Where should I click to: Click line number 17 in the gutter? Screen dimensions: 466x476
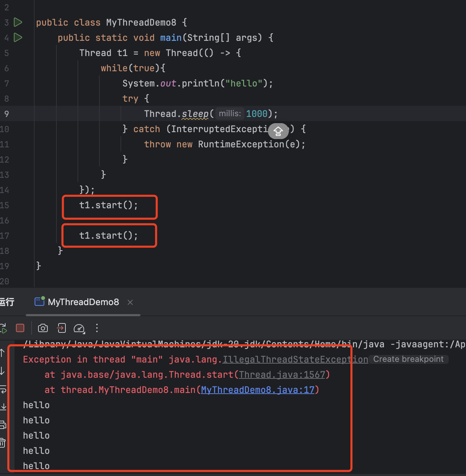coord(5,236)
